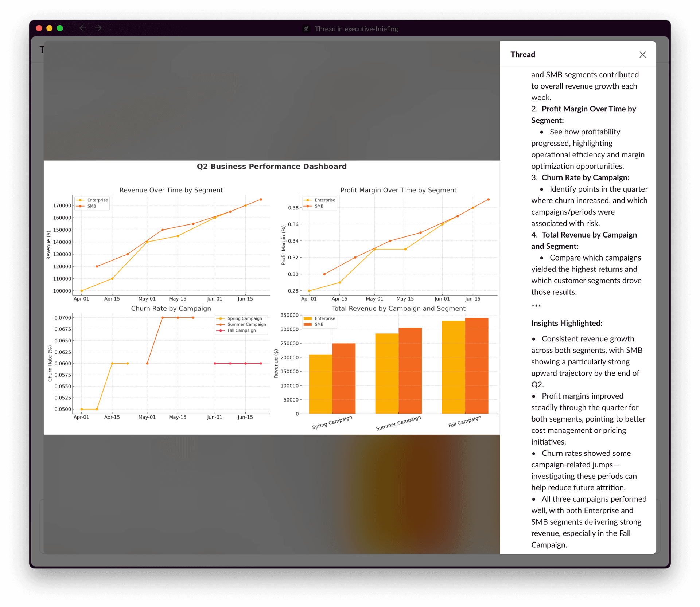
Task: Click the Churn Rate by Campaign chart title
Action: [x=171, y=309]
